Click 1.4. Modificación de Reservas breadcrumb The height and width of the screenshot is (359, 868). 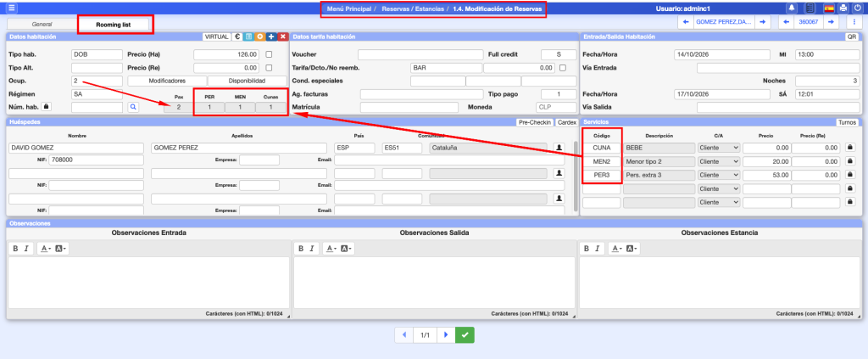pyautogui.click(x=497, y=8)
